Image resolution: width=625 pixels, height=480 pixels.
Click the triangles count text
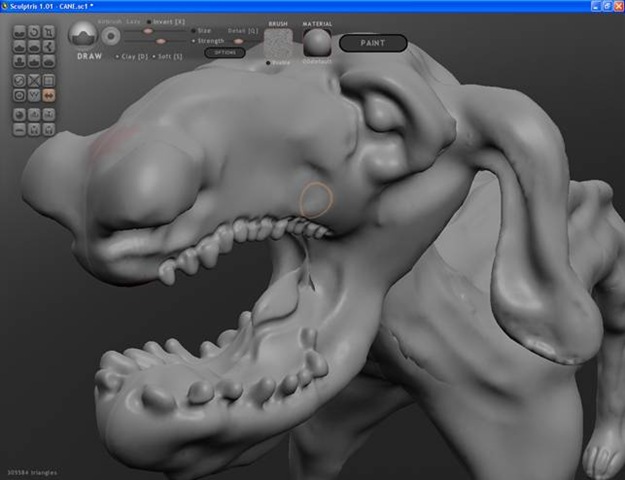[x=32, y=473]
